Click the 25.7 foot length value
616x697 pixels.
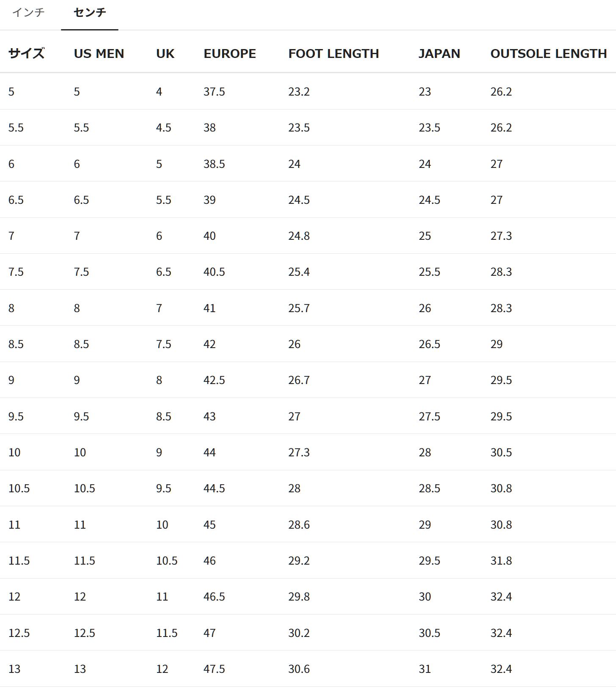299,308
